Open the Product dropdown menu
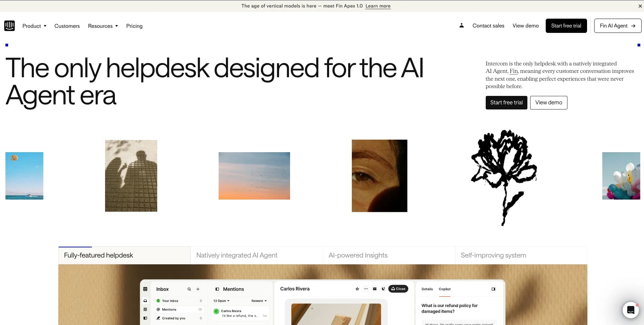Viewport: 644px width, 325px height. pos(34,26)
